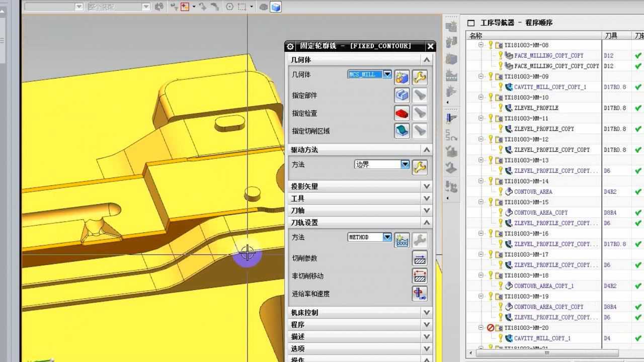Screen dimensions: 644x362
Task: Expand the 机床控制 section
Action: (x=427, y=313)
